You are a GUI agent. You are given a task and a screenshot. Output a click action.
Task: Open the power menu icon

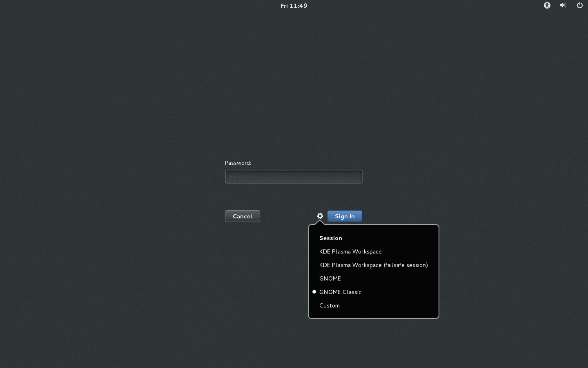pyautogui.click(x=579, y=5)
